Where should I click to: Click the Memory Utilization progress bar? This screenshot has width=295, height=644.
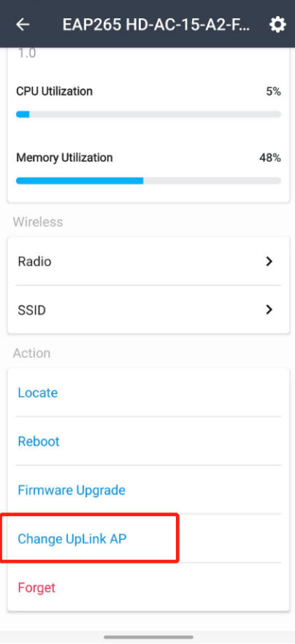point(148,181)
